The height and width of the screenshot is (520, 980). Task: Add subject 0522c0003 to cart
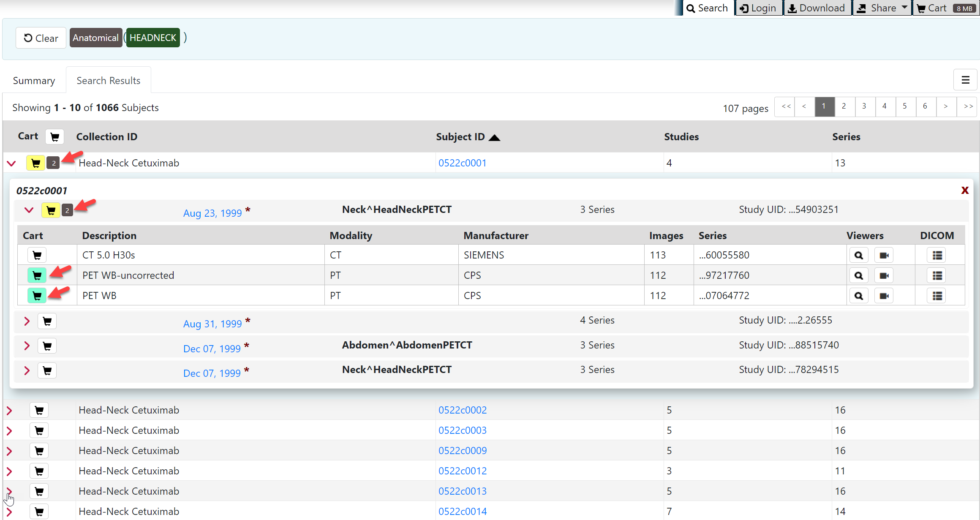[39, 430]
